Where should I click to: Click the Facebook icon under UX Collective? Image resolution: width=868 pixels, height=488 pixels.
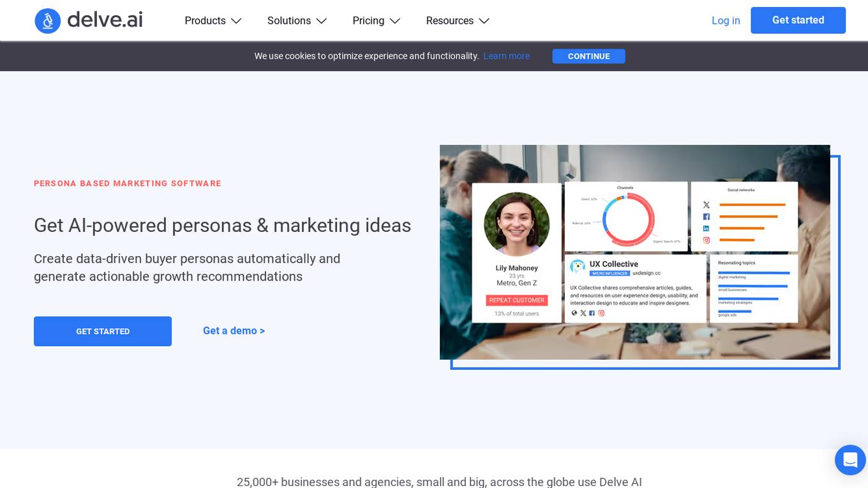[592, 313]
